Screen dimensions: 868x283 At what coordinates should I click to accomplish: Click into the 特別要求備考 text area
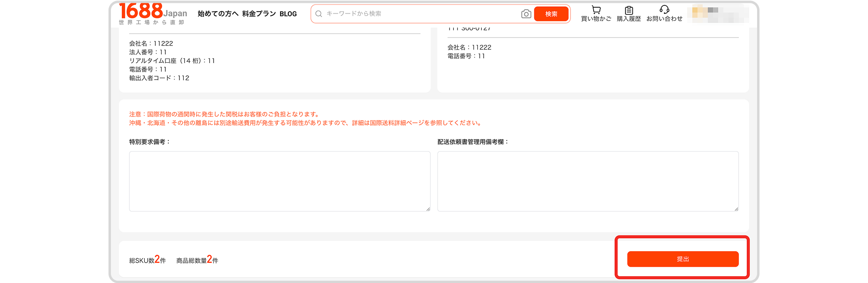point(279,181)
